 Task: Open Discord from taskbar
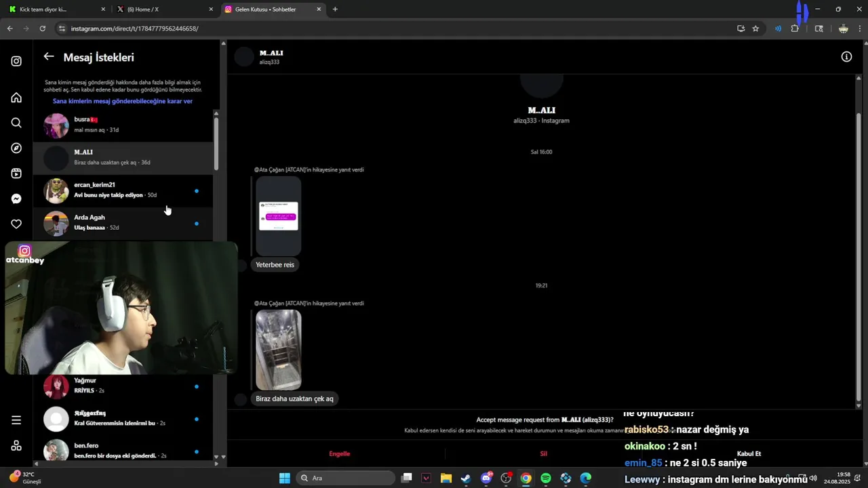(x=486, y=479)
